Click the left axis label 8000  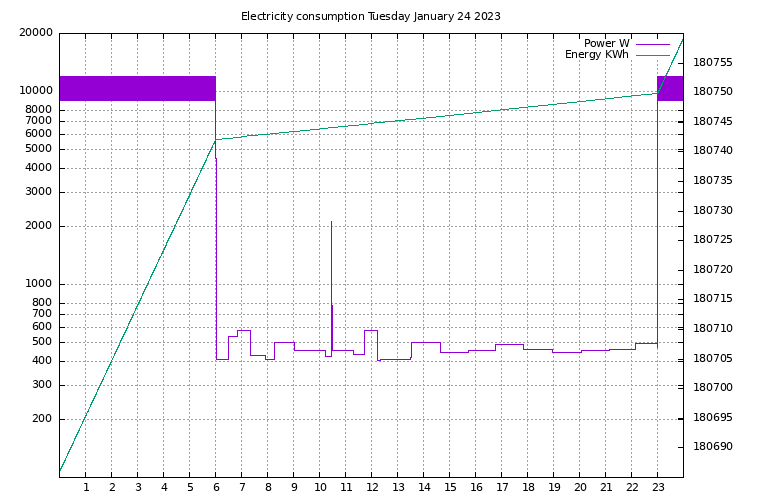[x=38, y=109]
